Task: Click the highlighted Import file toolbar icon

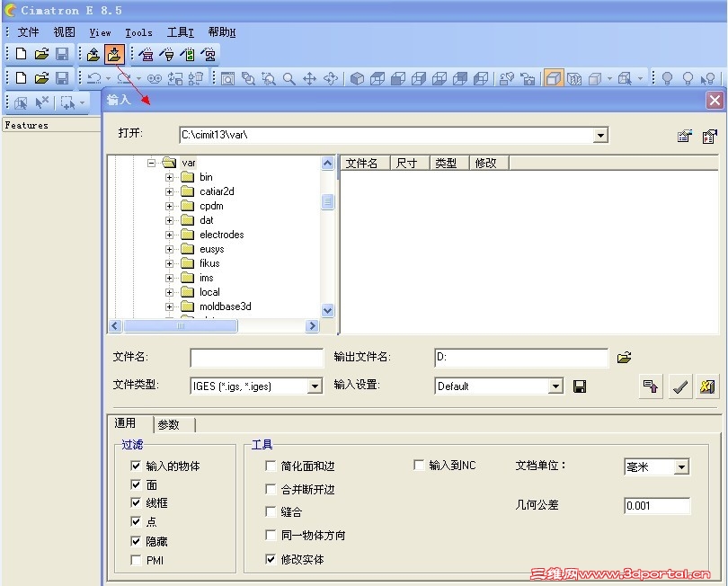Action: point(114,54)
